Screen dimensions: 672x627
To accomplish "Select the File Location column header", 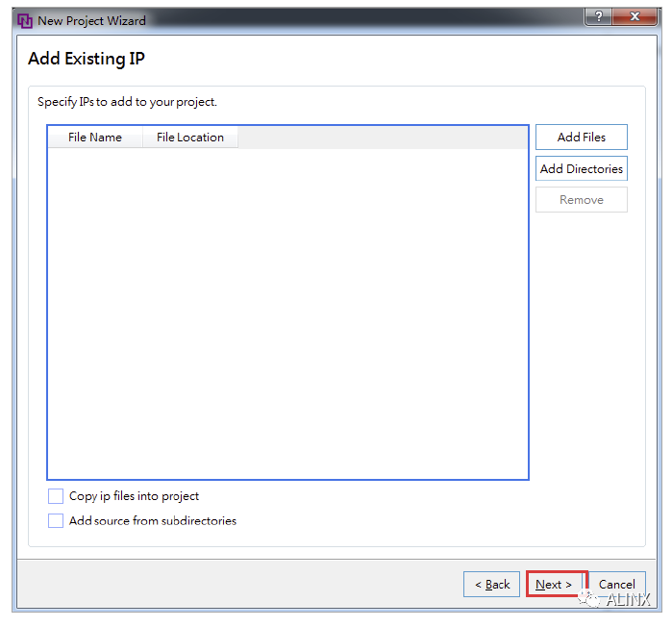I will (x=190, y=138).
